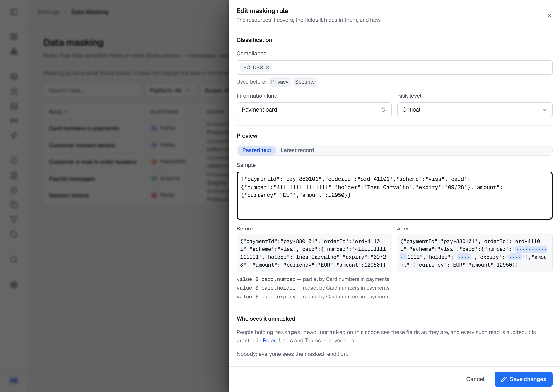Click the pencil icon on Save changes
The width and height of the screenshot is (560, 392).
pyautogui.click(x=504, y=379)
